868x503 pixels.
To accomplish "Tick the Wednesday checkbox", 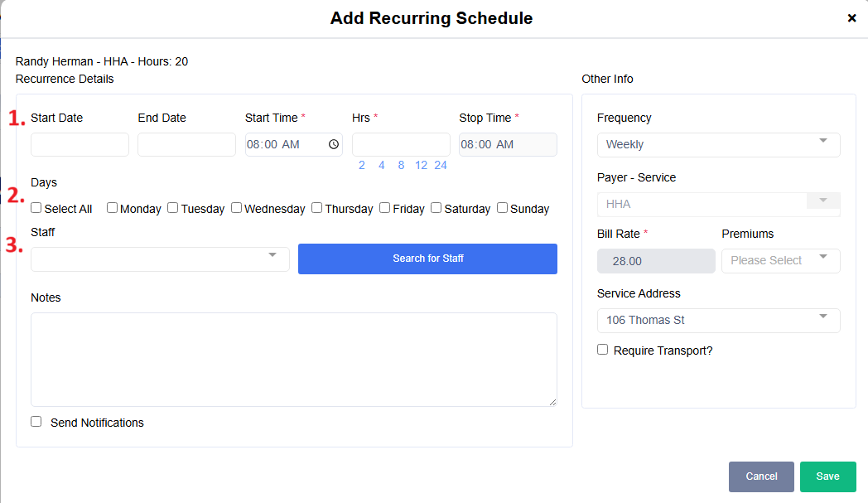I will point(236,208).
